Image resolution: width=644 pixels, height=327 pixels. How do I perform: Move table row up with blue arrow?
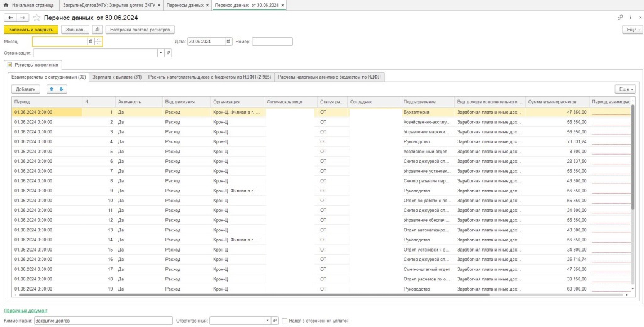[52, 89]
